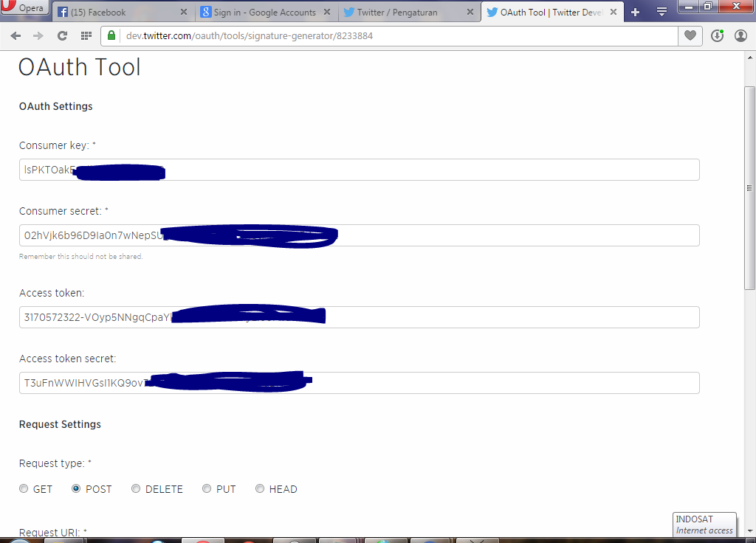Minimize the Opera window

[689, 6]
